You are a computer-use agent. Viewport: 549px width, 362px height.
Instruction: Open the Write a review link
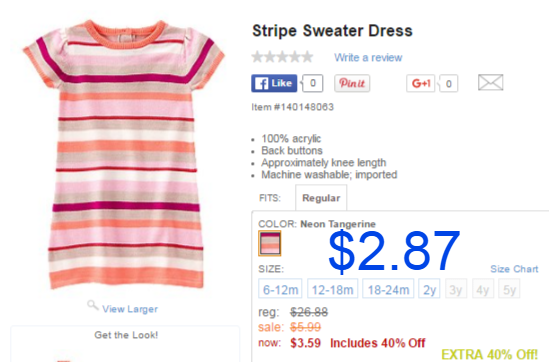(368, 57)
